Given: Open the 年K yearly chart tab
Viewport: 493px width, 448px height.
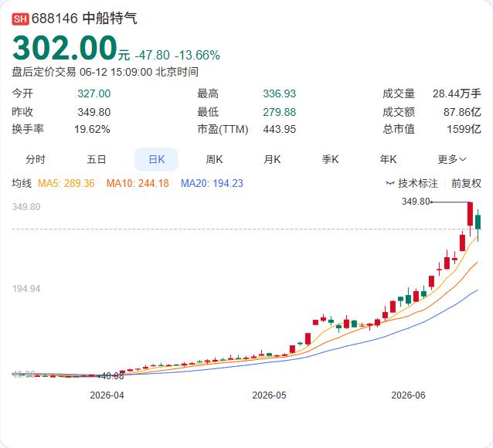Looking at the screenshot, I should [x=388, y=159].
